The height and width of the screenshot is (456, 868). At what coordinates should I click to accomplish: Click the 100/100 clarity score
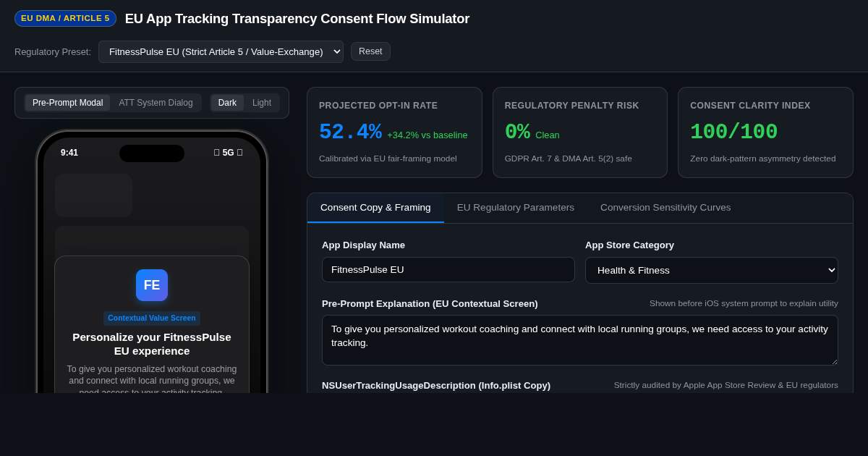(x=733, y=132)
